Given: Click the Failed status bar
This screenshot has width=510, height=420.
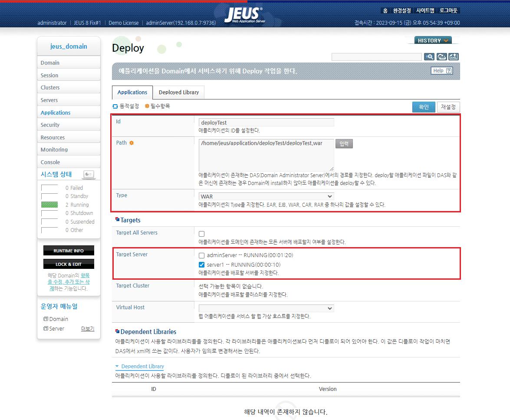Looking at the screenshot, I should coord(49,188).
